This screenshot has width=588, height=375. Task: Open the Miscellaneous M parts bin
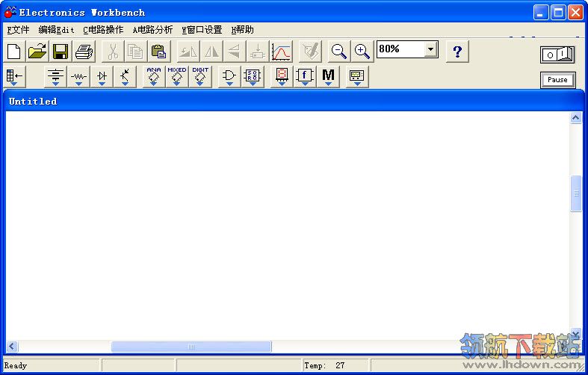tap(328, 77)
